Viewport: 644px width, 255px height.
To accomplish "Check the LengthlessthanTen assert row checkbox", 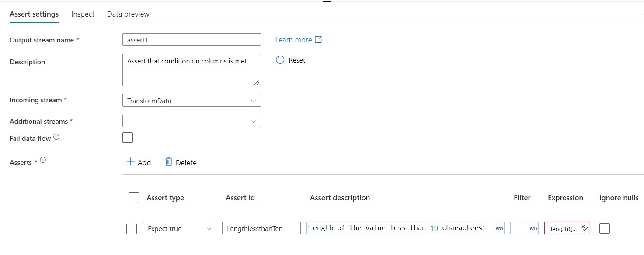I will (x=132, y=228).
